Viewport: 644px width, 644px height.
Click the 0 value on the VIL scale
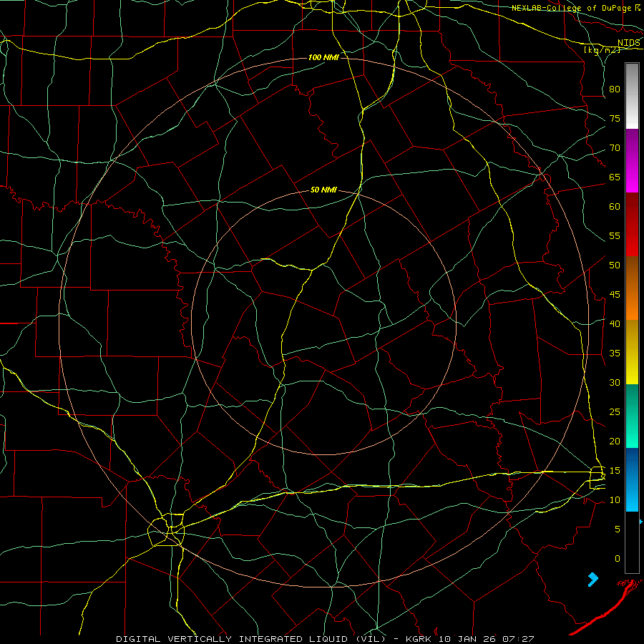click(x=618, y=559)
